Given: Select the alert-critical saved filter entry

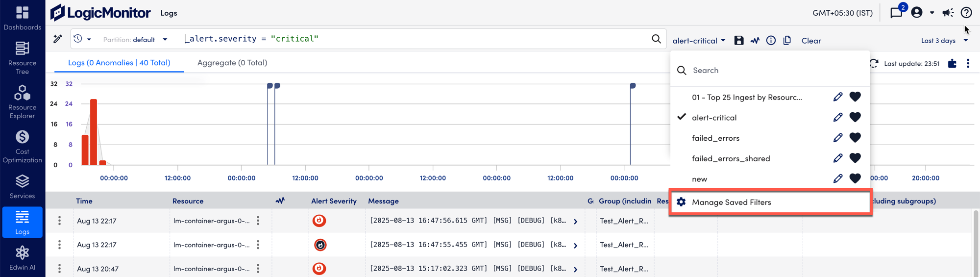Looking at the screenshot, I should 714,118.
